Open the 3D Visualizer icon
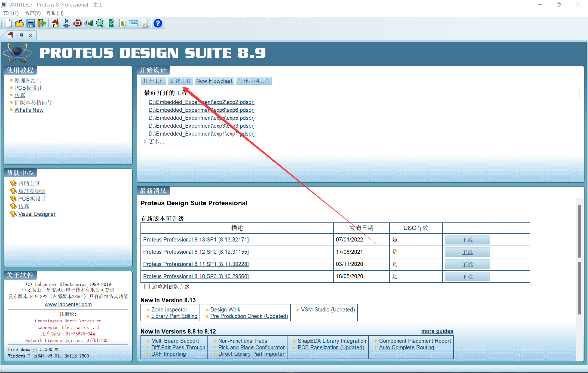 (x=89, y=23)
